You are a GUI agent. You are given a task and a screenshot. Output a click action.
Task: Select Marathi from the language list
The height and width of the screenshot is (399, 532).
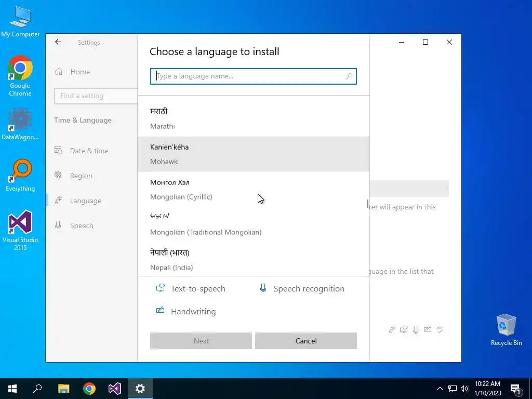pyautogui.click(x=253, y=119)
